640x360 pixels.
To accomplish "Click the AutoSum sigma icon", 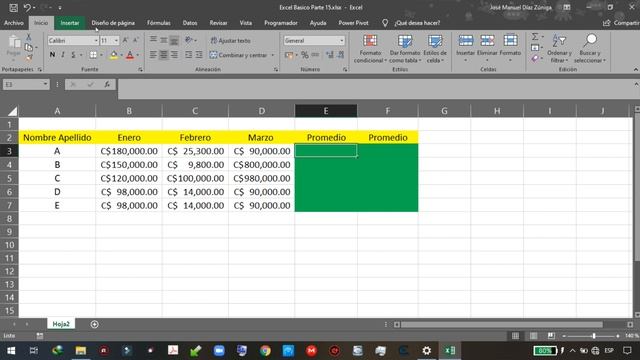I will [x=535, y=37].
